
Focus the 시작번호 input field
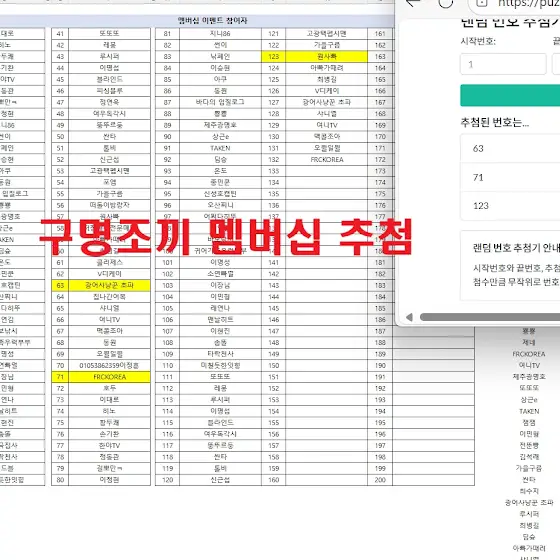pyautogui.click(x=503, y=64)
